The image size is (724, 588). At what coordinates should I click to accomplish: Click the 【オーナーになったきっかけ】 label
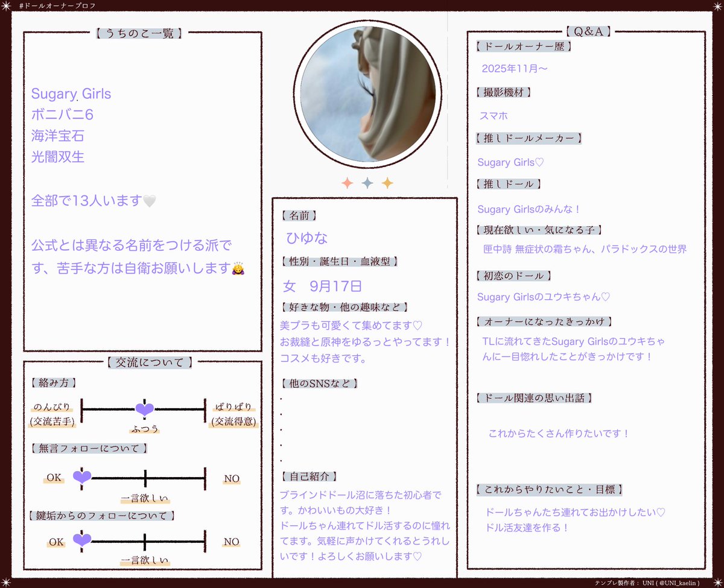tap(544, 321)
